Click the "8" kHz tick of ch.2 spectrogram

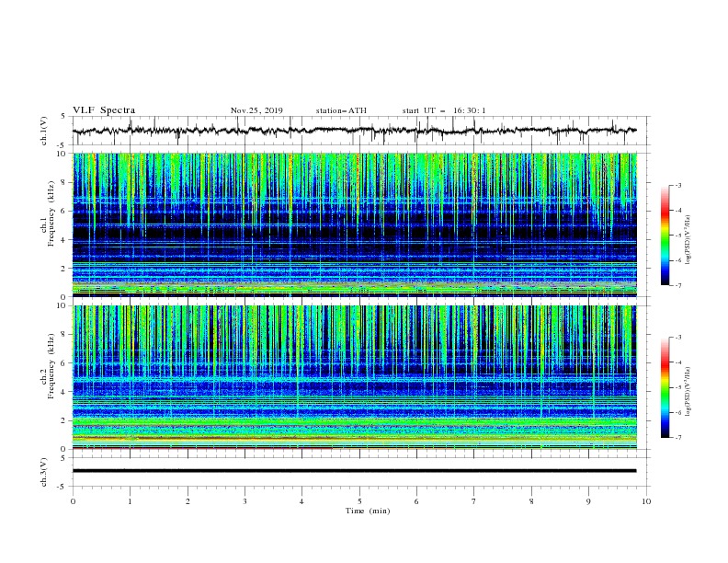pyautogui.click(x=65, y=335)
